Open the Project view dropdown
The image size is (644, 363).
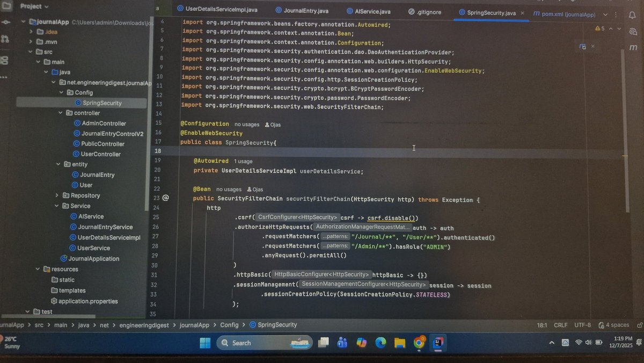point(34,6)
